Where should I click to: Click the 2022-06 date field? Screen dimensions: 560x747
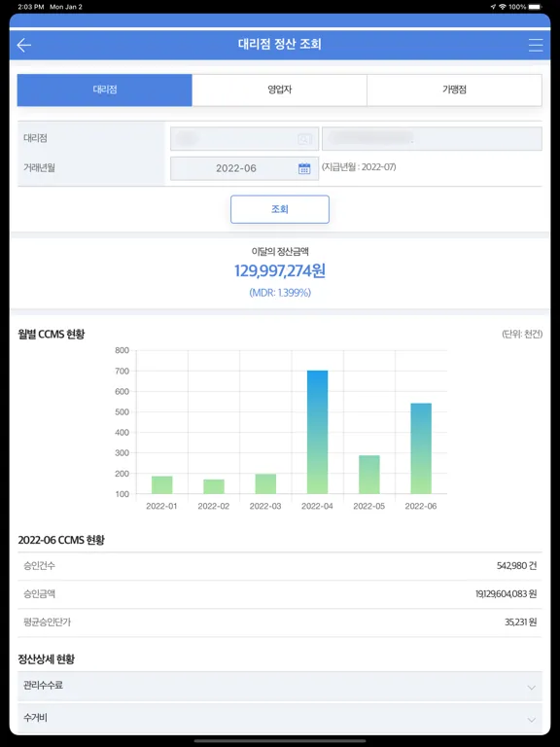pos(244,168)
